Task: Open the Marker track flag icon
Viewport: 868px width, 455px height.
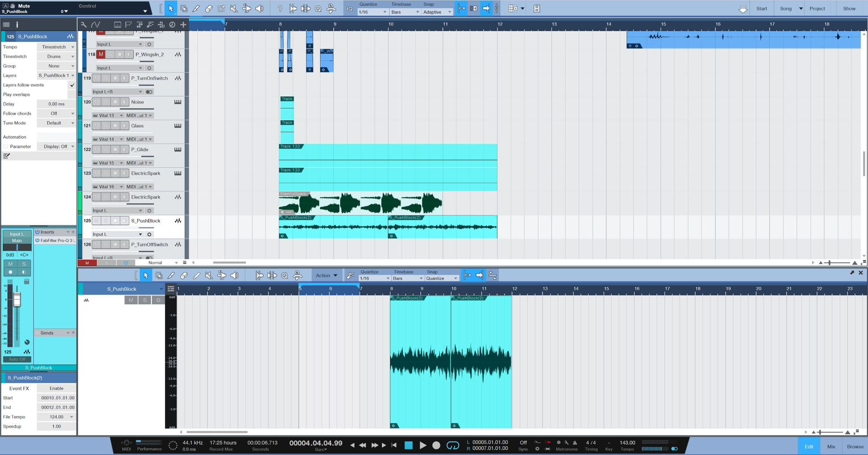Action: [129, 25]
